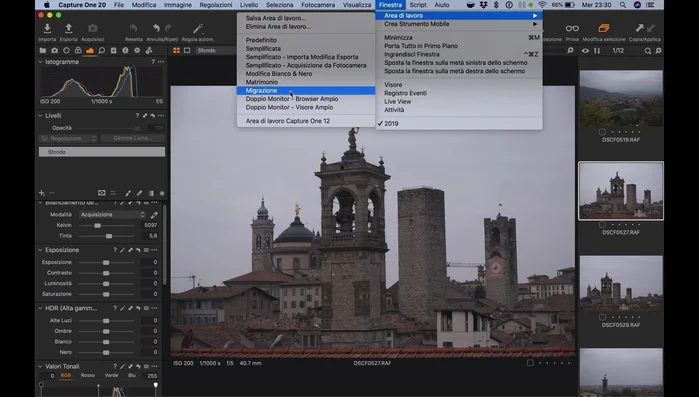The height and width of the screenshot is (397, 699).
Task: Open macOS Spotlight search in menu bar
Action: coord(623,5)
